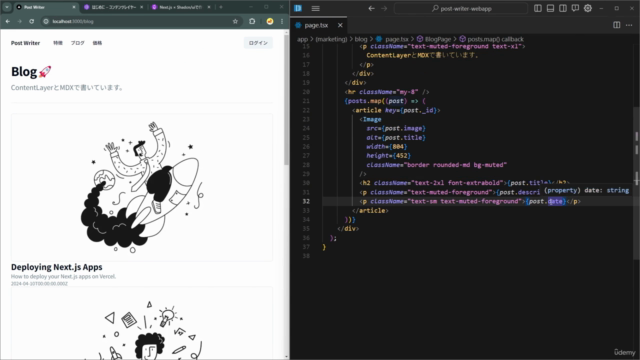Open the ブログ nav link
The height and width of the screenshot is (360, 640).
click(78, 43)
